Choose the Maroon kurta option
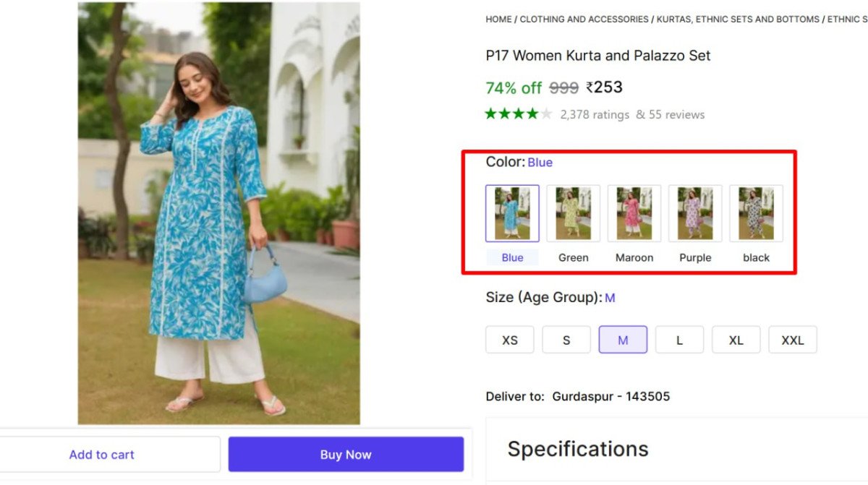 (x=634, y=213)
